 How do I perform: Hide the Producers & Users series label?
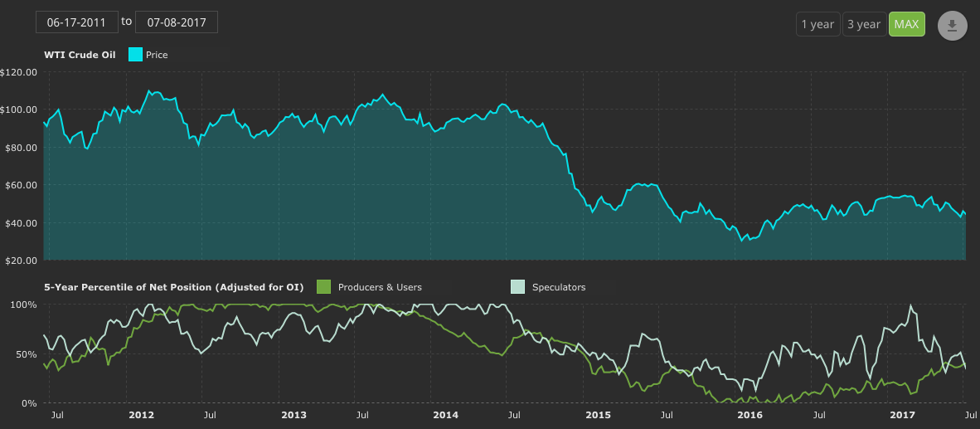point(380,287)
